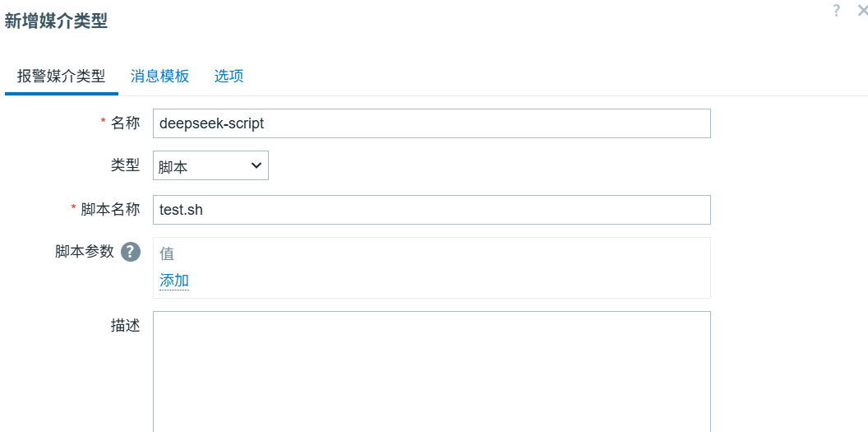Click the 脚本名称 field containing test.sh
This screenshot has height=432, width=868.
tap(432, 210)
